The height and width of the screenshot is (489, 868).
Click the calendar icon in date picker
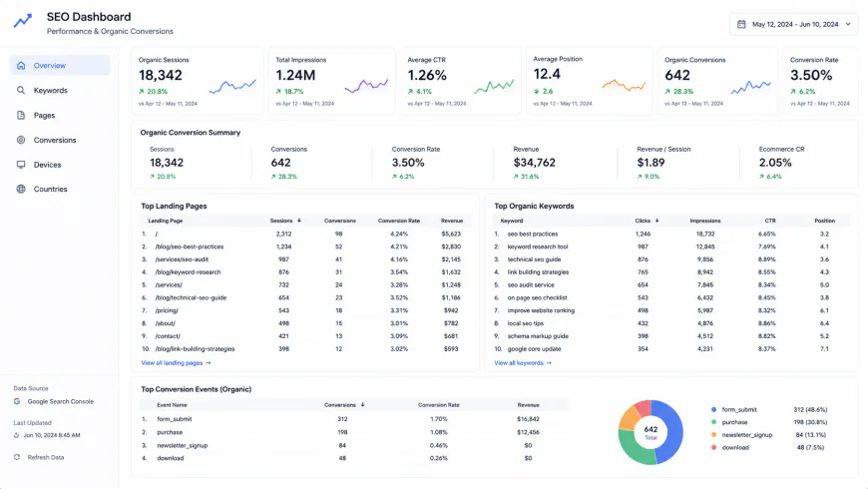click(x=741, y=24)
